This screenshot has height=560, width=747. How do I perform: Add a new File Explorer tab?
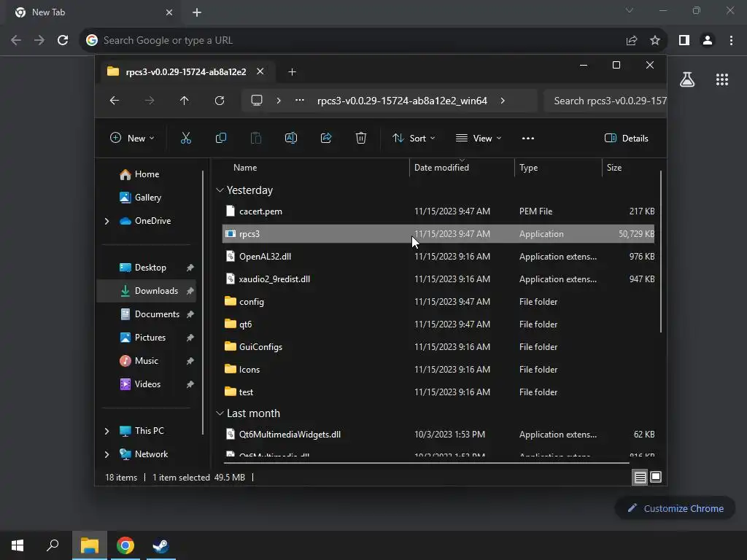tap(292, 72)
